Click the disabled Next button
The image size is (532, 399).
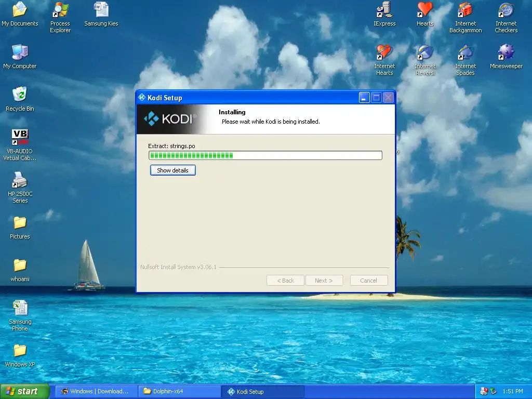pos(324,280)
